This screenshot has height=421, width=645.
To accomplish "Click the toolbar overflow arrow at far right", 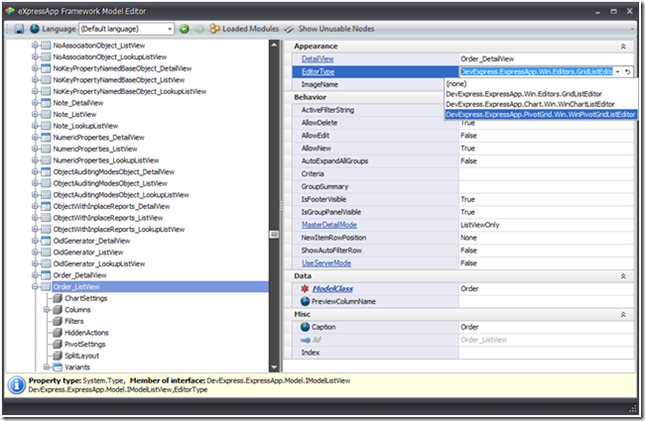I will point(632,29).
